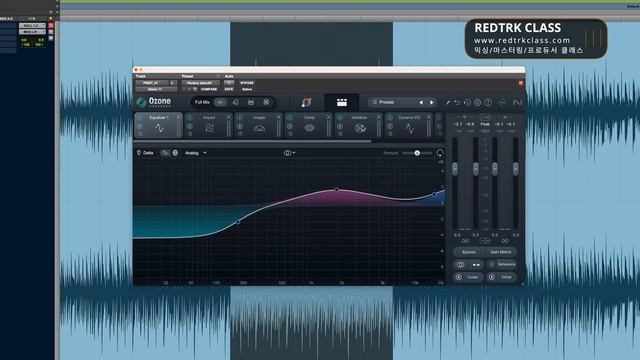Open the factory default preset selector
Viewport: 640px width, 360px height.
tap(200, 83)
